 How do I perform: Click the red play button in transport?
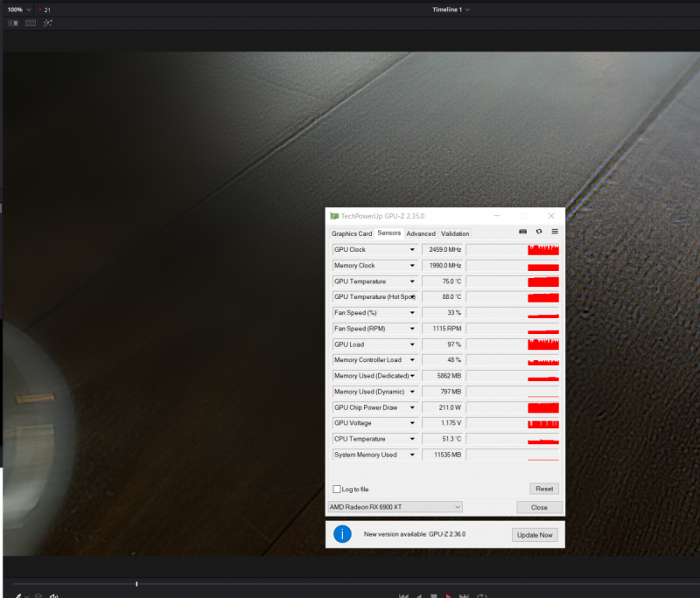[x=448, y=595]
